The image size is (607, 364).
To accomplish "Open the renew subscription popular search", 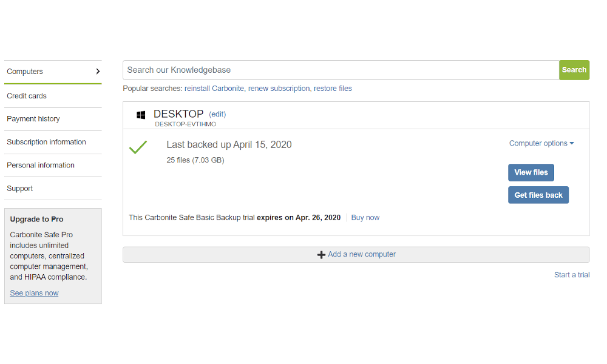I will 279,89.
